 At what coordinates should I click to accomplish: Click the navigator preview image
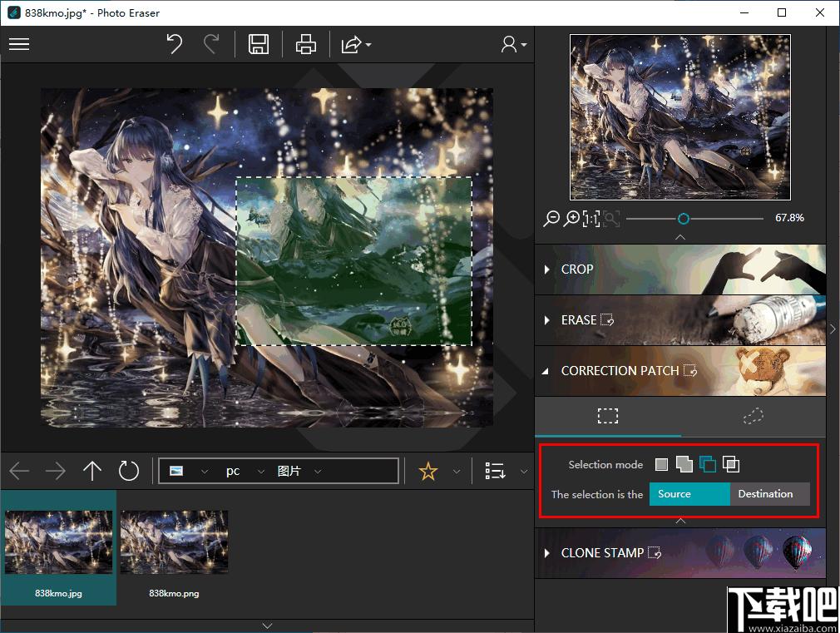coord(679,116)
